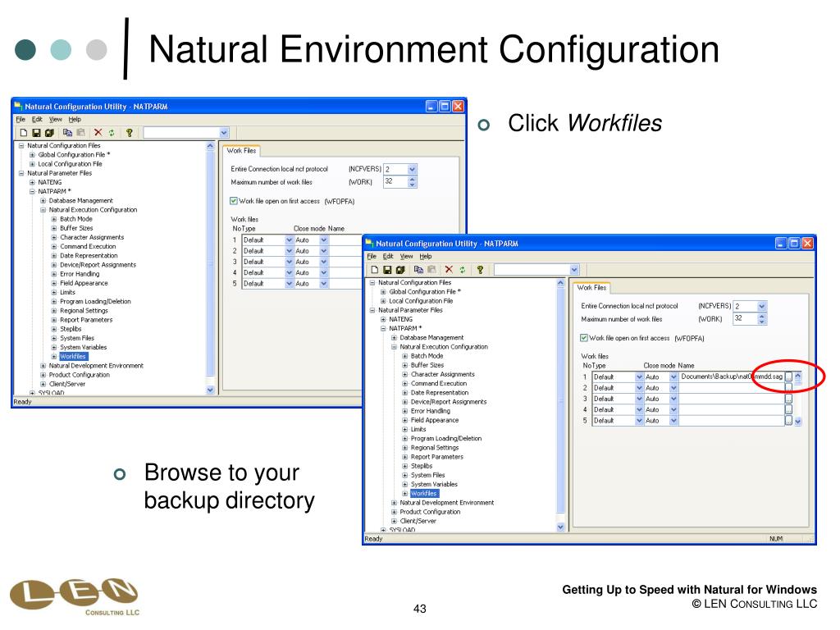Image resolution: width=840 pixels, height=630 pixels.
Task: Decrease maximum work files stepper, back window
Action: tap(412, 185)
